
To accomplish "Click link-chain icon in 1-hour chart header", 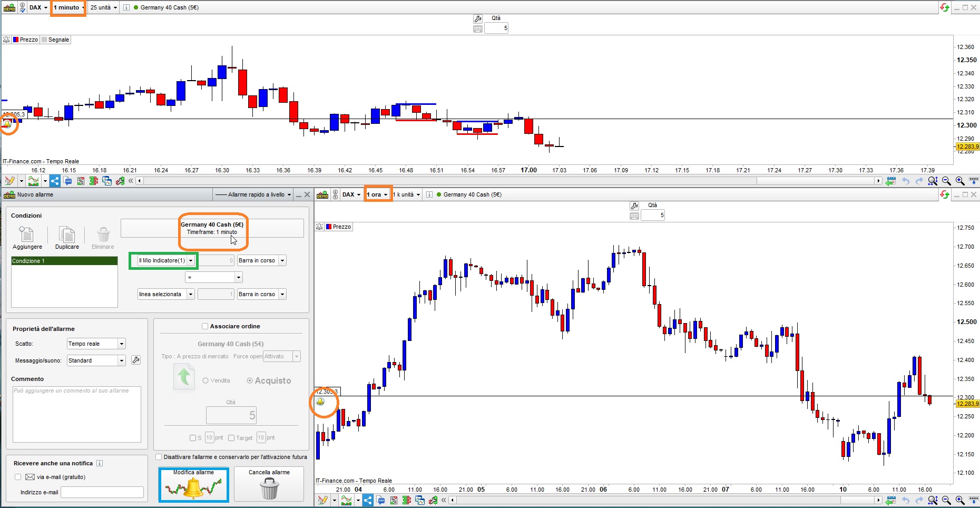I will (x=335, y=194).
